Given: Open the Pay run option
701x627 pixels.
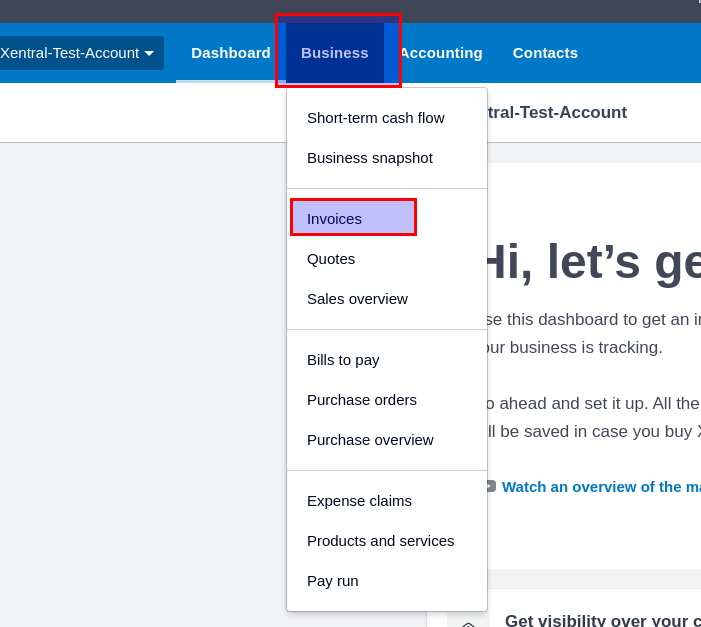Looking at the screenshot, I should (332, 581).
